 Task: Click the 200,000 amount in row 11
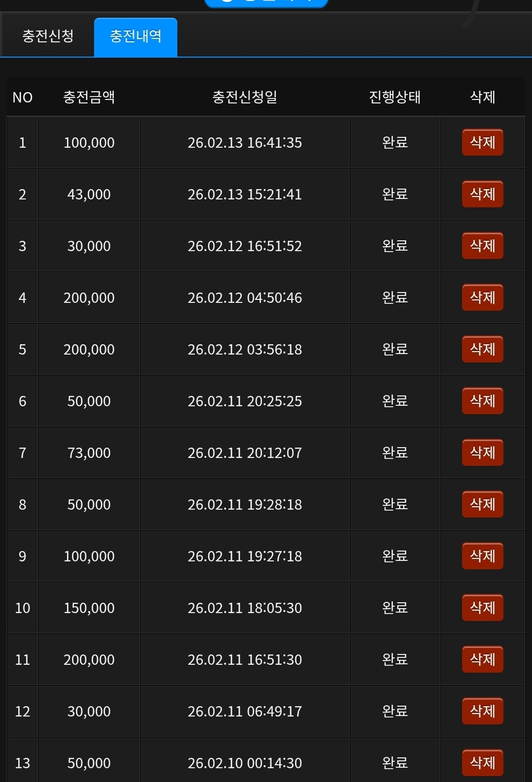[89, 659]
